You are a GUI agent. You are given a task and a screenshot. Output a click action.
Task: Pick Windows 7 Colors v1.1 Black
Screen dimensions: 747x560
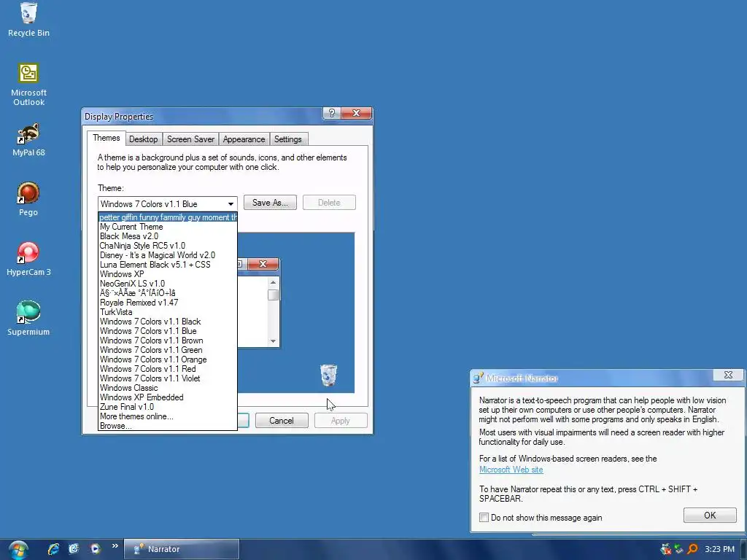point(168,322)
